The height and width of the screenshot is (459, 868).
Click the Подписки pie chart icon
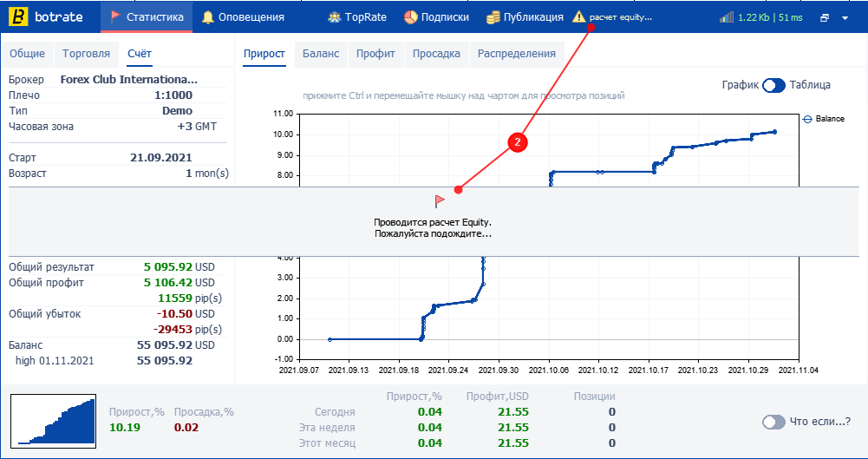[410, 17]
